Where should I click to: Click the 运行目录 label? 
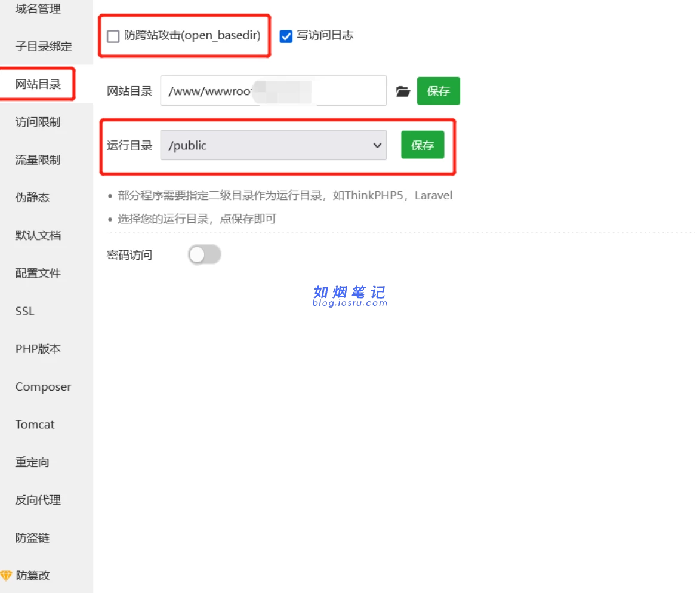129,145
